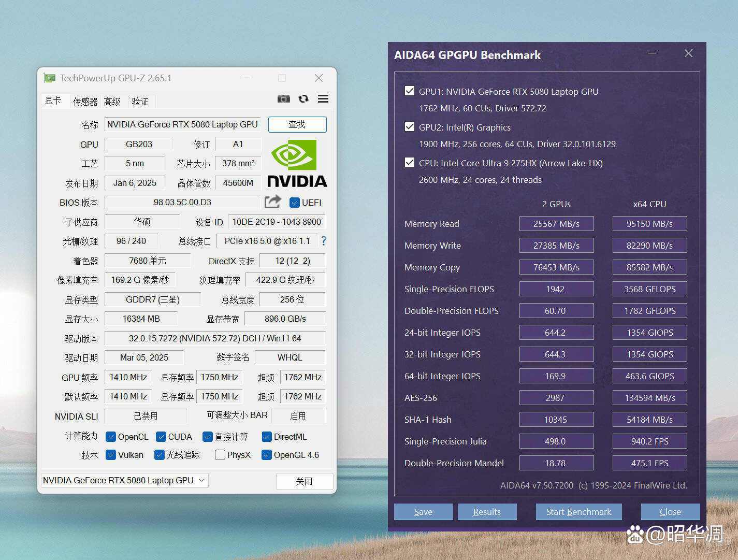Image resolution: width=738 pixels, height=560 pixels.
Task: Toggle the 直接计算 checkbox
Action: click(x=208, y=437)
